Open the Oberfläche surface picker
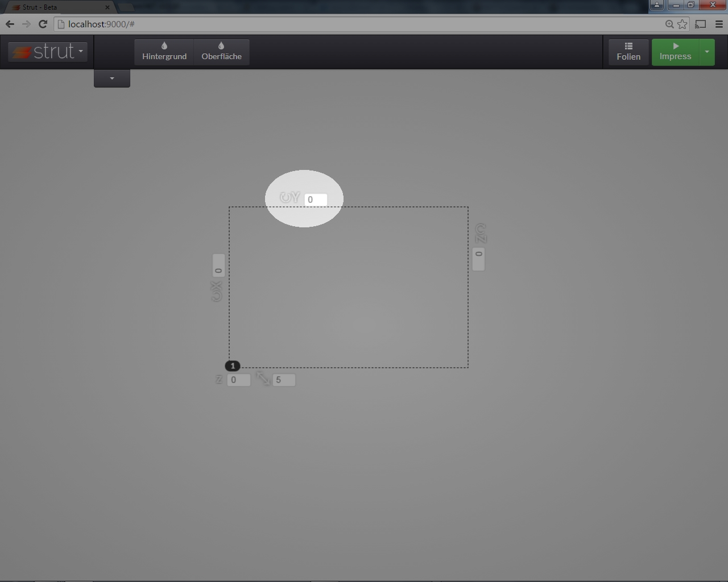This screenshot has width=728, height=582. [221, 52]
